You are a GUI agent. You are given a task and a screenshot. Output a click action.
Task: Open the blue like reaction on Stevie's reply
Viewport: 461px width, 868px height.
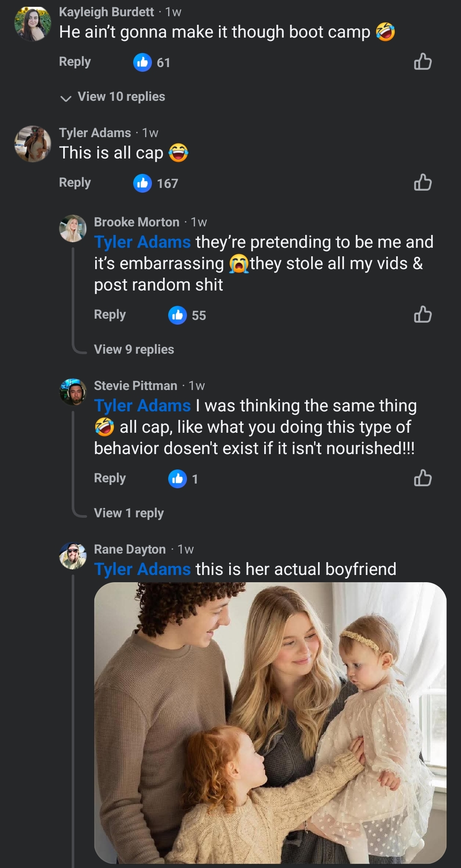coord(178,479)
